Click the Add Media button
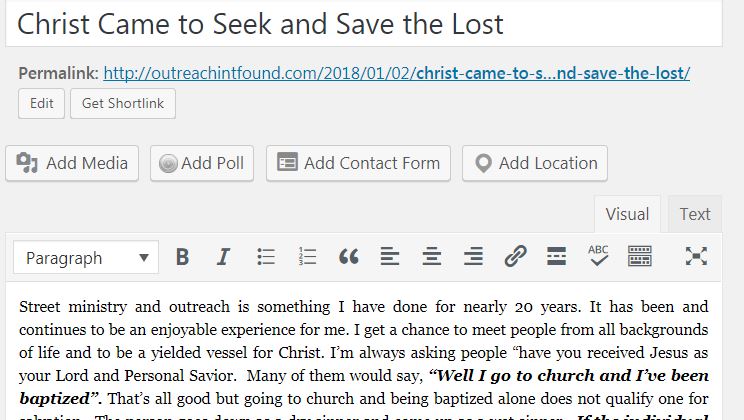 (x=73, y=163)
